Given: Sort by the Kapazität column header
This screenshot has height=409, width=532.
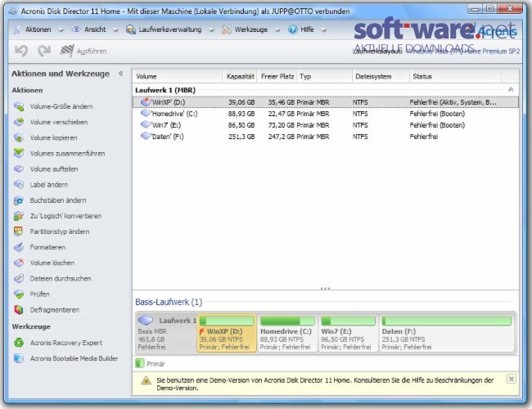Looking at the screenshot, I should point(240,77).
